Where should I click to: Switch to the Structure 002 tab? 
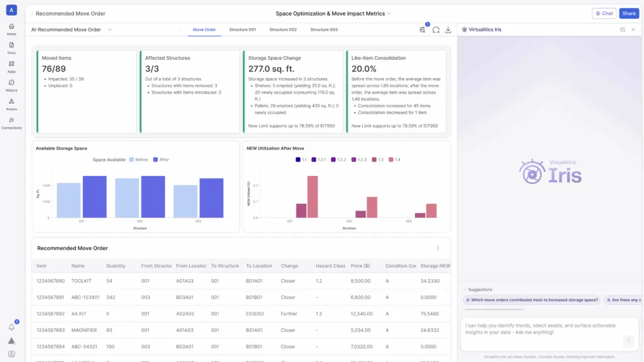[x=283, y=30]
